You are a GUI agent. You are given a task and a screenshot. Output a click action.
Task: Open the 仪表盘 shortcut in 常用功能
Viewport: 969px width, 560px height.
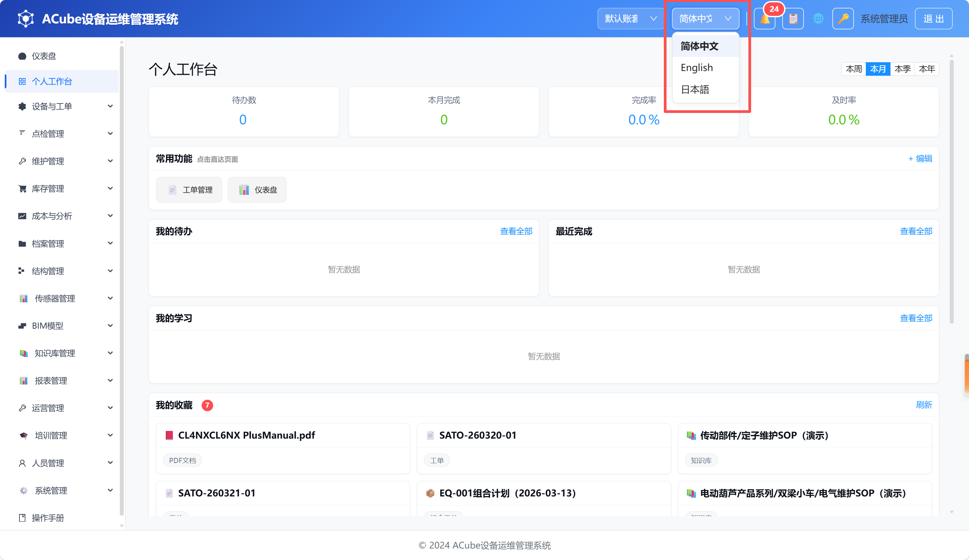[x=257, y=189]
